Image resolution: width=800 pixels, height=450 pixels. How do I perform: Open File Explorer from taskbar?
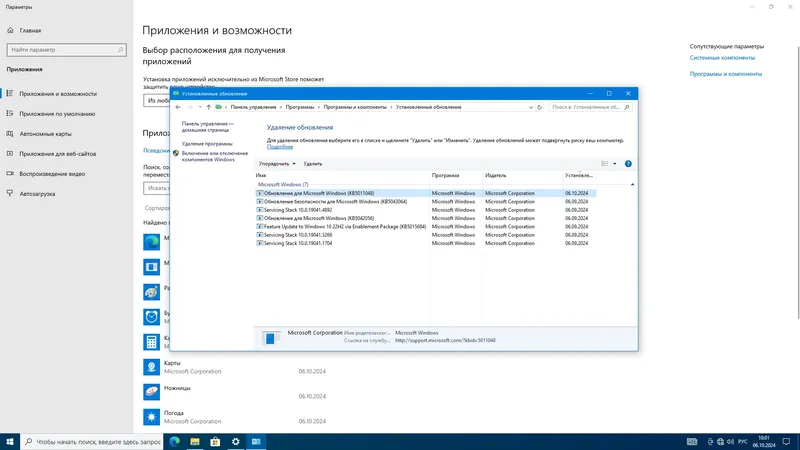pyautogui.click(x=195, y=441)
